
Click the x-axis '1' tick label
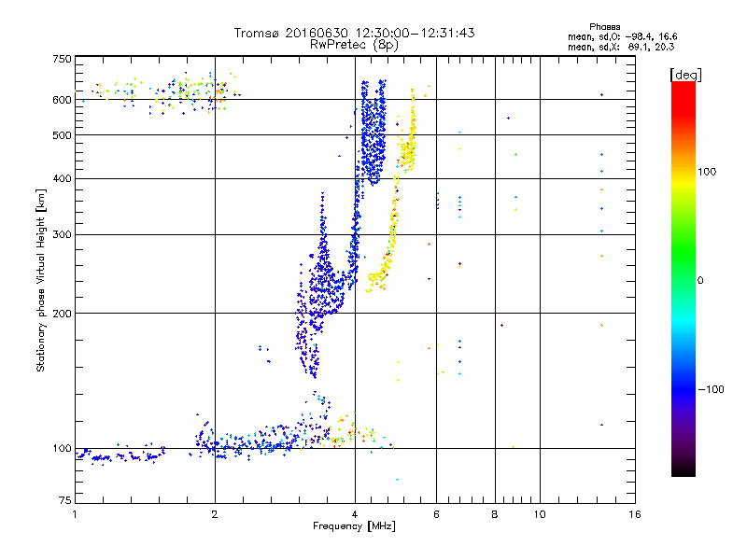click(x=75, y=514)
